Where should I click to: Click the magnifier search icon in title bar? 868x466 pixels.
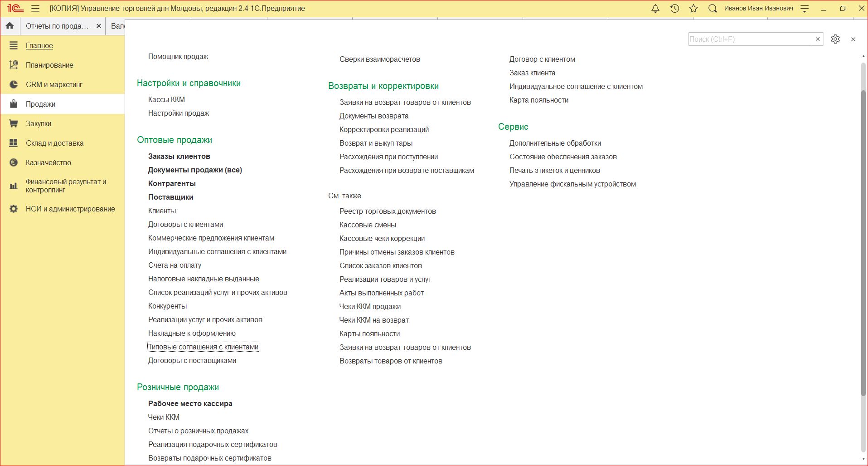tap(713, 9)
